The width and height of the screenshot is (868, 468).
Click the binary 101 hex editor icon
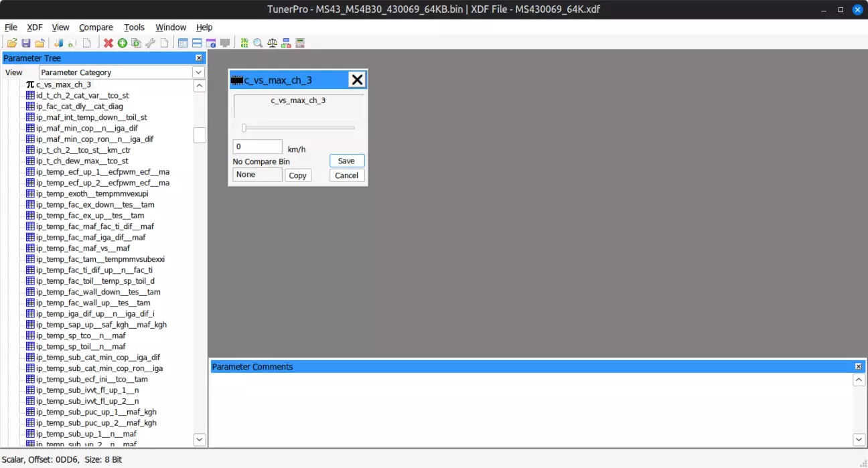point(244,43)
